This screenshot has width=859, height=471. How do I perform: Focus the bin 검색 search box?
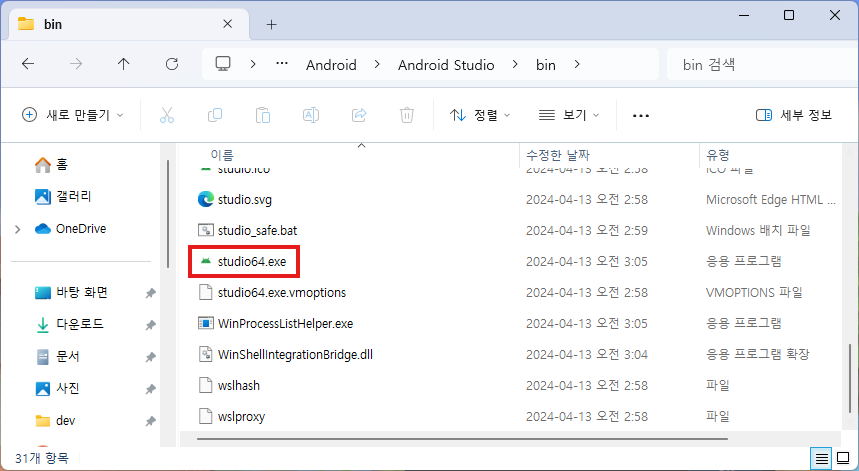click(x=763, y=65)
